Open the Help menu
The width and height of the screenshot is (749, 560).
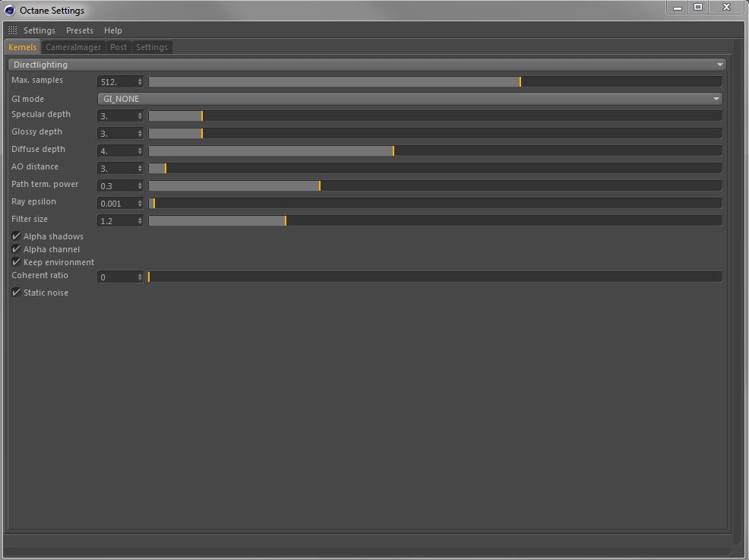coord(112,30)
